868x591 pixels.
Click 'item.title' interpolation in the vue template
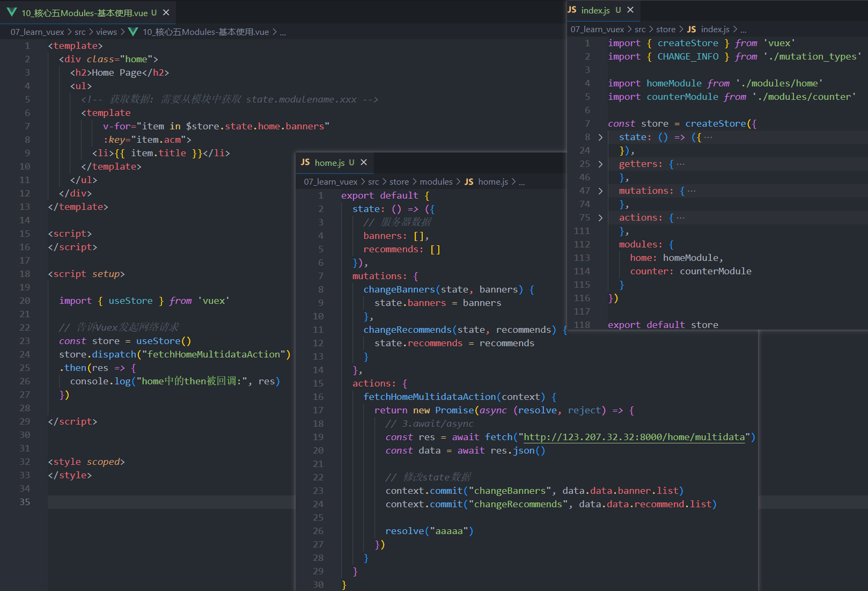click(158, 153)
